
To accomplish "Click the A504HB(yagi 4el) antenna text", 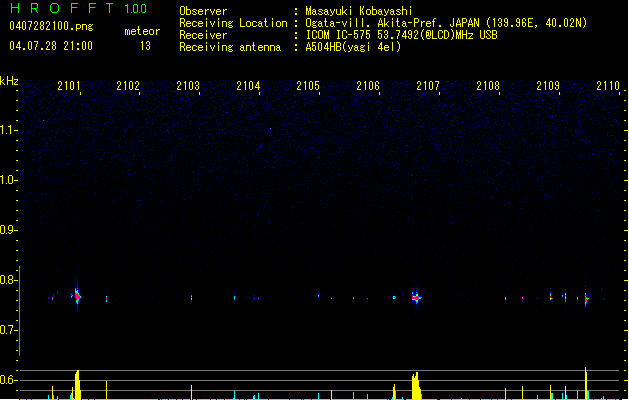I will [x=353, y=47].
